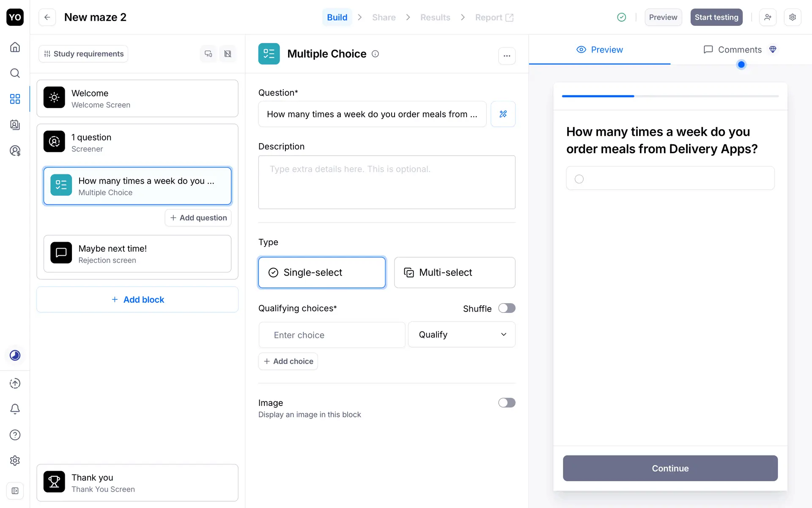Click the AI rephrase question icon
Screen dimensions: 812x508
[503, 114]
